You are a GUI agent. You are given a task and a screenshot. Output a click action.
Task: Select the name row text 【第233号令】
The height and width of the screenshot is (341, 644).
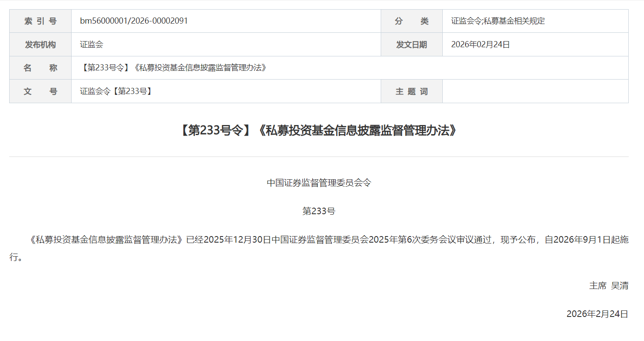pos(106,68)
